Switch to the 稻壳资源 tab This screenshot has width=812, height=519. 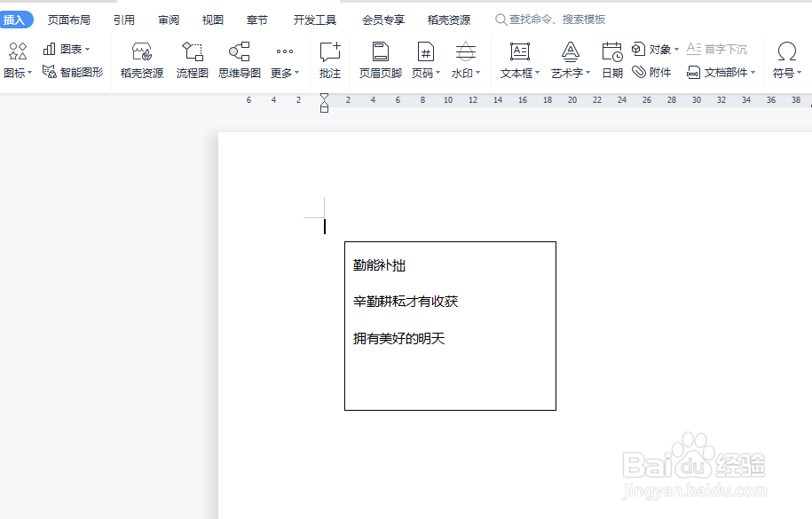449,20
